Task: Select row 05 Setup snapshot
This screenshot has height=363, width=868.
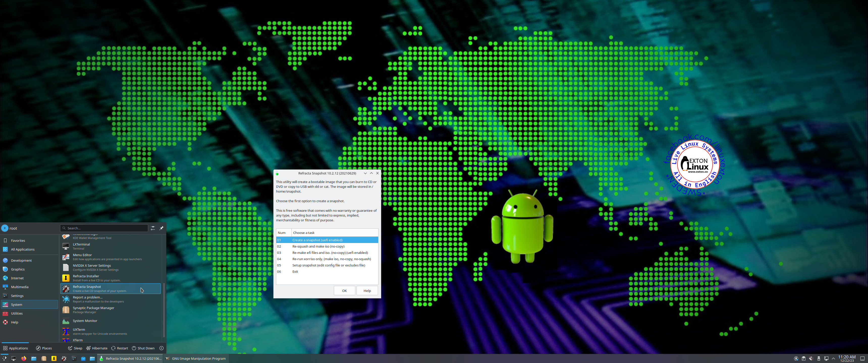Action: point(327,265)
